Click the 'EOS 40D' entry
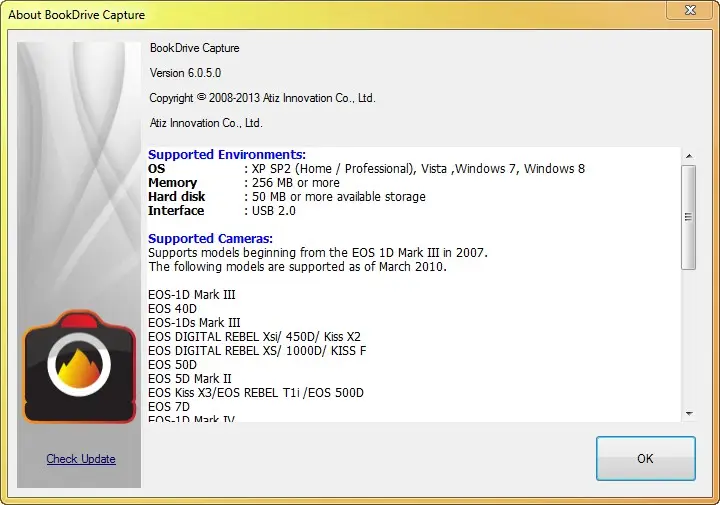The image size is (720, 505). [x=172, y=309]
